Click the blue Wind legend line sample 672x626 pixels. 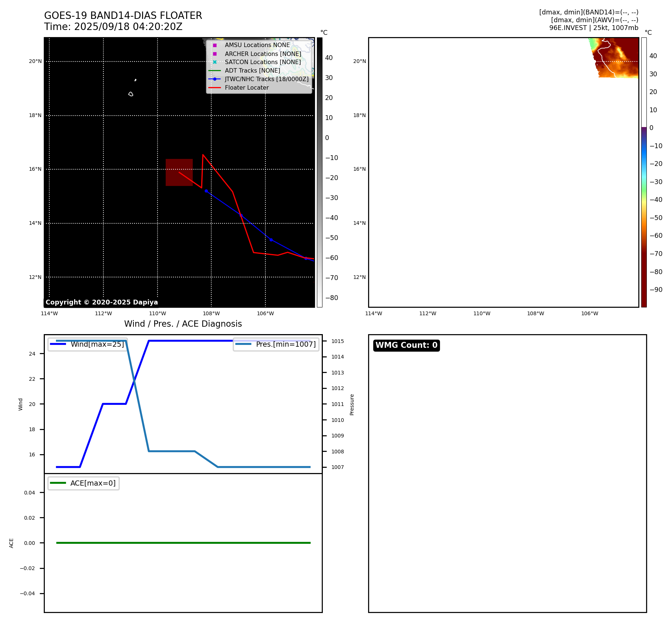tap(58, 344)
